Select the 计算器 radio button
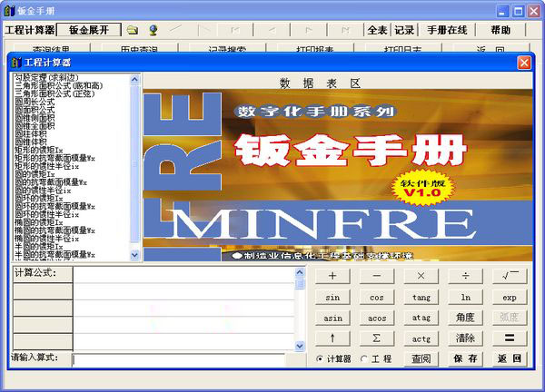 pos(320,359)
